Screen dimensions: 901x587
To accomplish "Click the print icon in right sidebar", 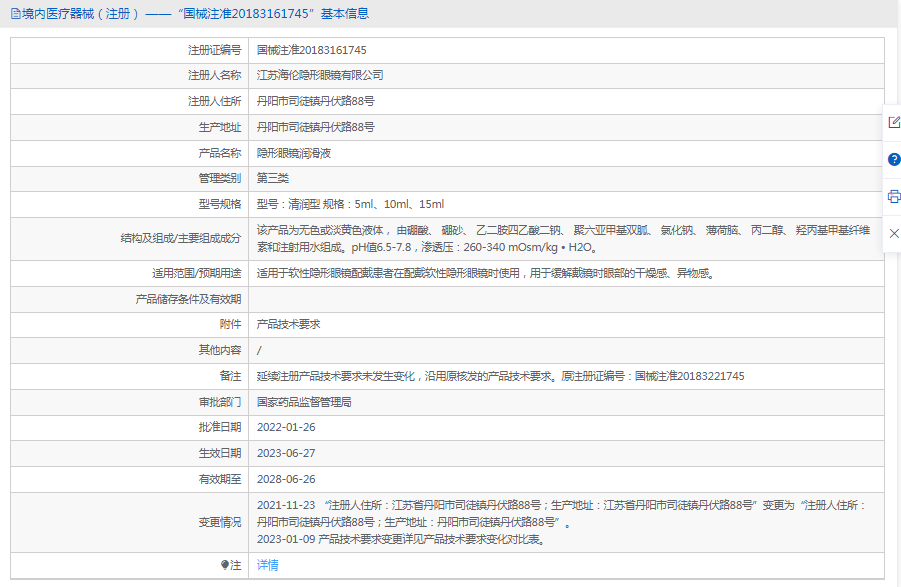I will [894, 196].
